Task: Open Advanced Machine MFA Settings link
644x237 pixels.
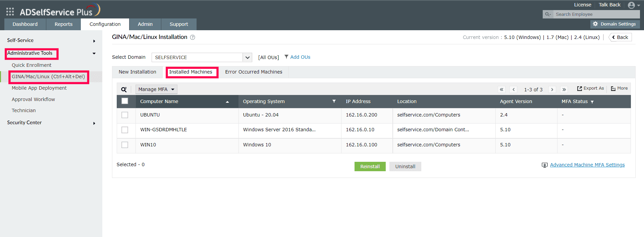Action: [587, 165]
